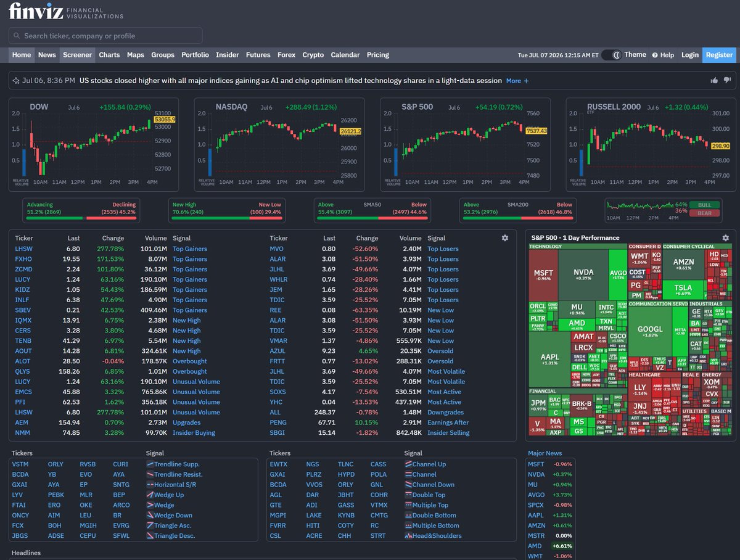The height and width of the screenshot is (560, 740).
Task: Open ticker EWTX in the channel tickers list
Action: pyautogui.click(x=279, y=464)
